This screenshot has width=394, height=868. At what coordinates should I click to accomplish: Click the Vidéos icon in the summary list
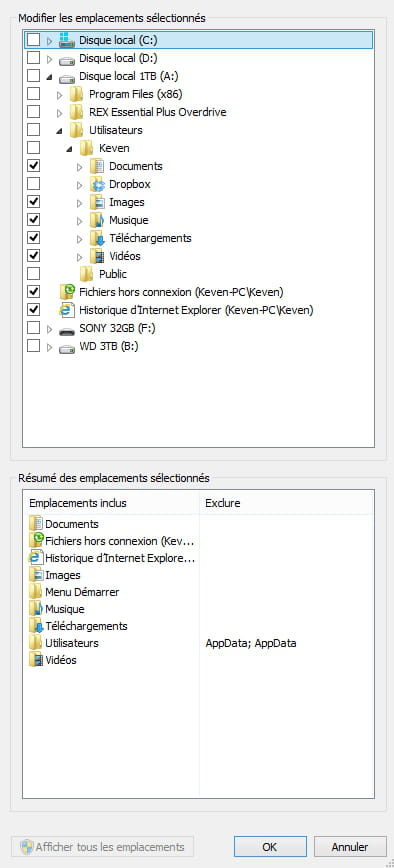coord(36,660)
